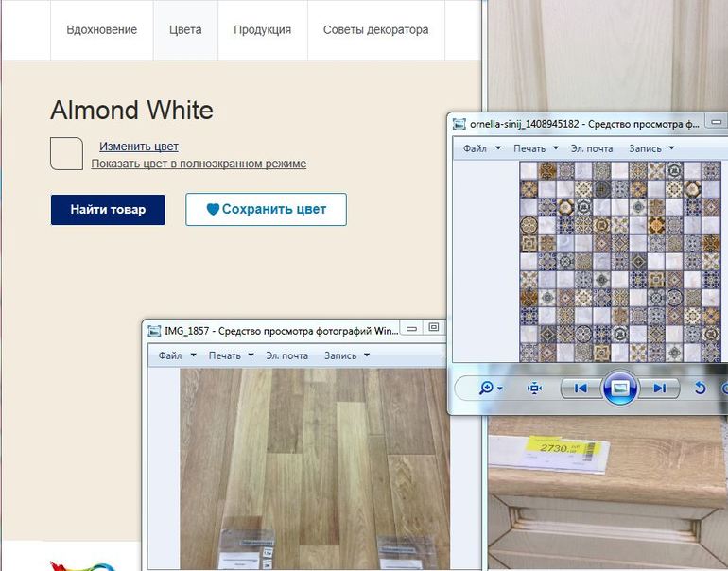728x571 pixels.
Task: Click heart icon on Сохранить цвет button
Action: 213,209
